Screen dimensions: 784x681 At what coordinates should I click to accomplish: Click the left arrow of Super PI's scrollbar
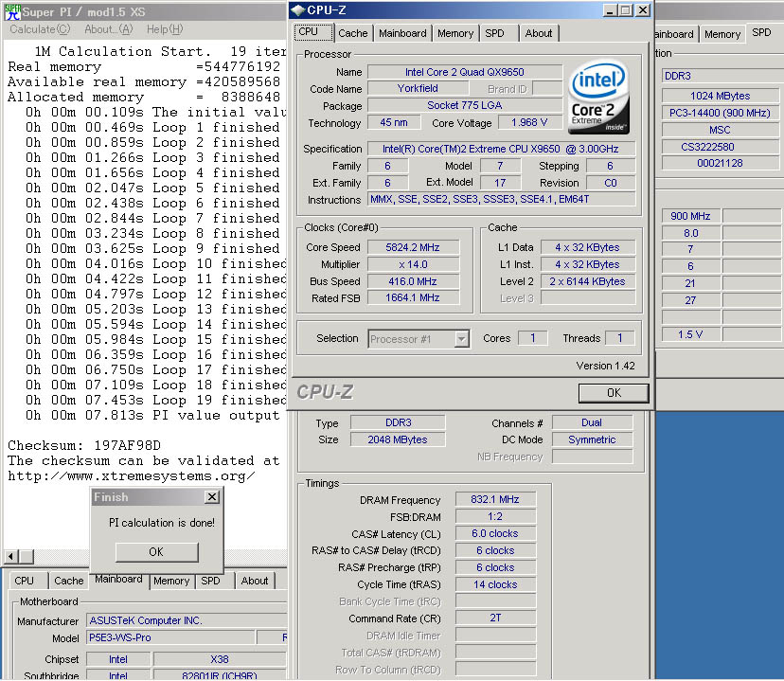pyautogui.click(x=11, y=556)
